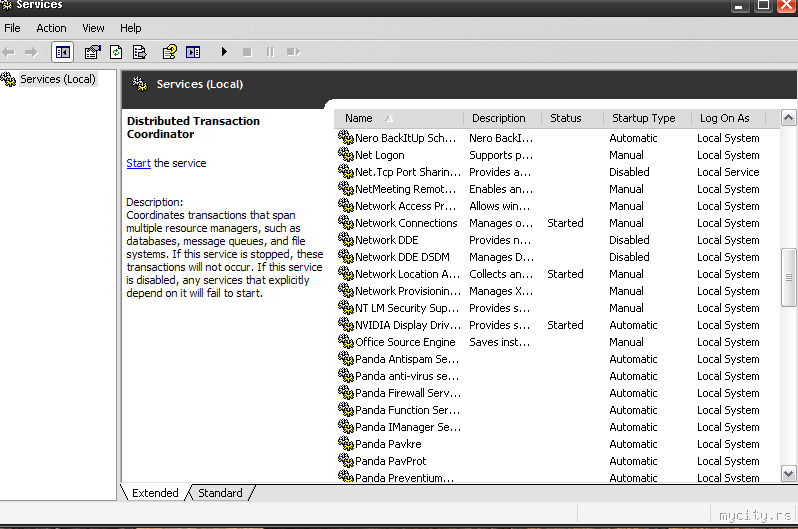The width and height of the screenshot is (798, 529).
Task: Sort list by the Status column header
Action: point(565,118)
